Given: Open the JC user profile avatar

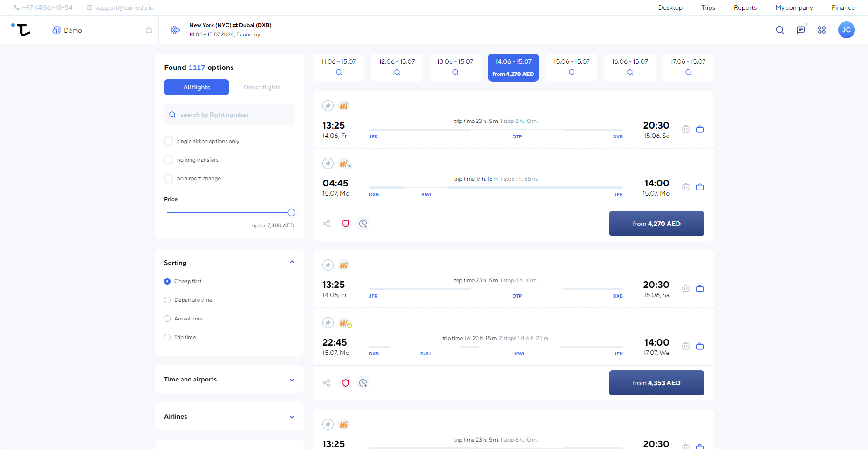Looking at the screenshot, I should [x=847, y=30].
